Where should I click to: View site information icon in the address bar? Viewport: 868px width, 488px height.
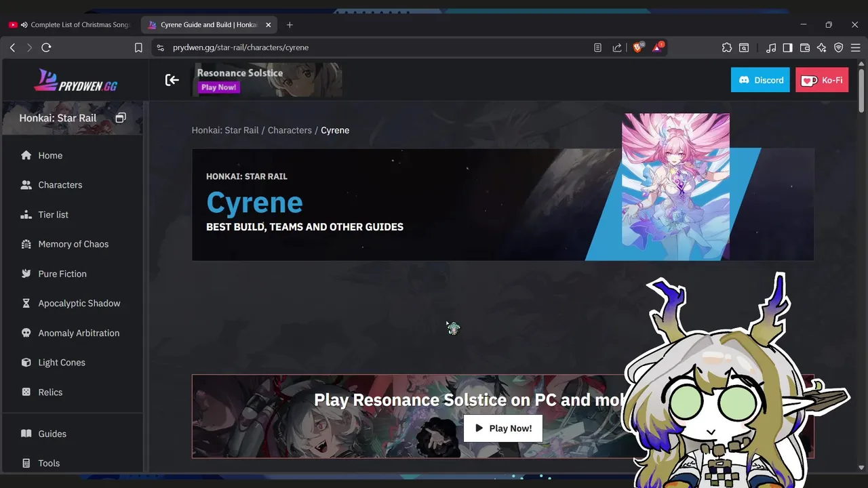(x=160, y=47)
